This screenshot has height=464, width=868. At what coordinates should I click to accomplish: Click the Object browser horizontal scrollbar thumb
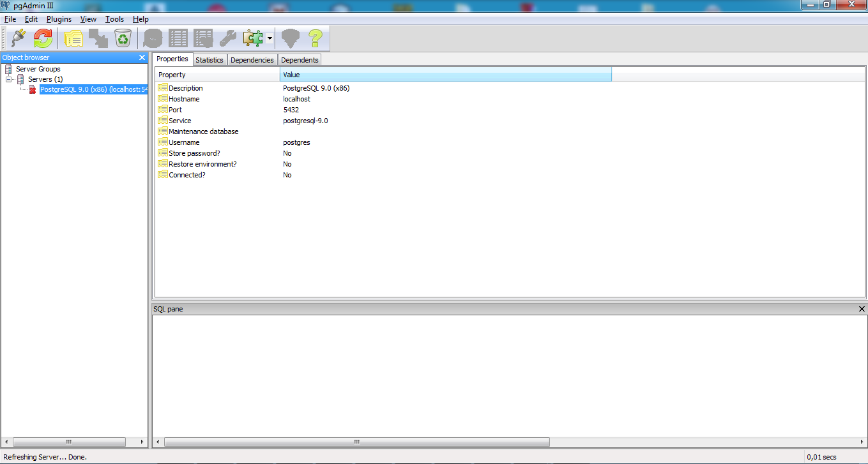pyautogui.click(x=69, y=442)
